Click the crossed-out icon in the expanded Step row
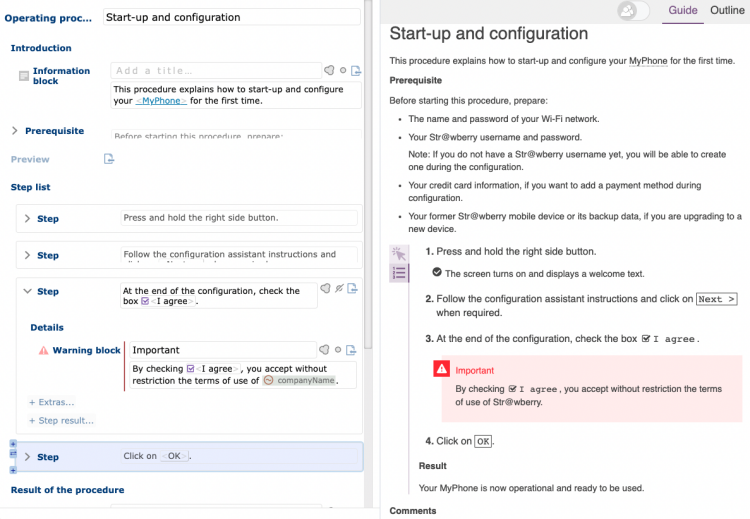 point(339,288)
